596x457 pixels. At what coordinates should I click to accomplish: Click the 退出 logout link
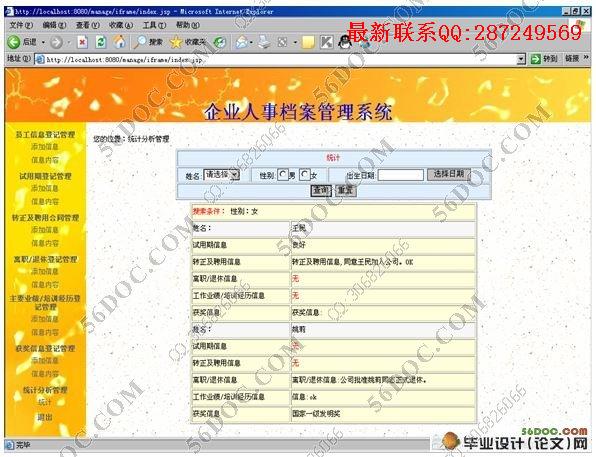44,417
